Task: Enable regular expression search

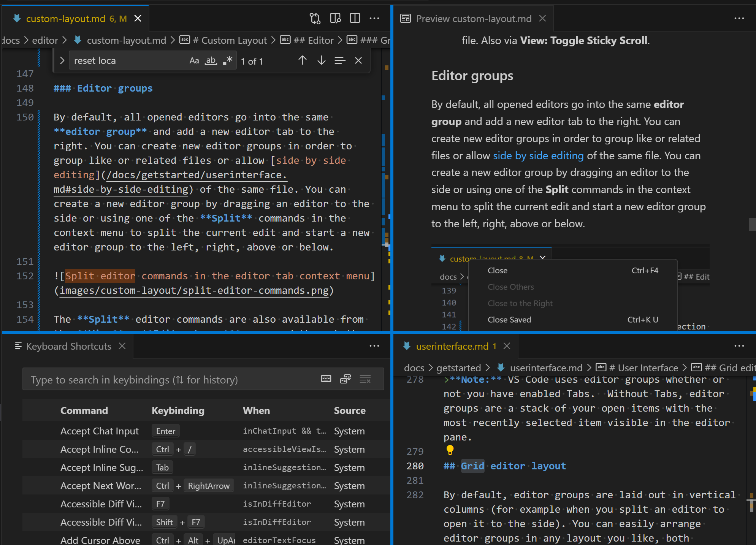Action: (x=227, y=60)
